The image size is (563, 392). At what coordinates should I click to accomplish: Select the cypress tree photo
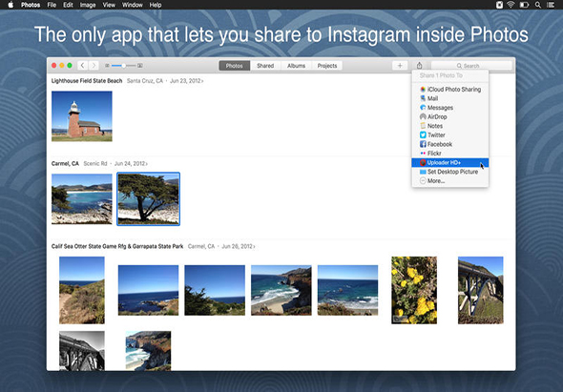point(148,199)
